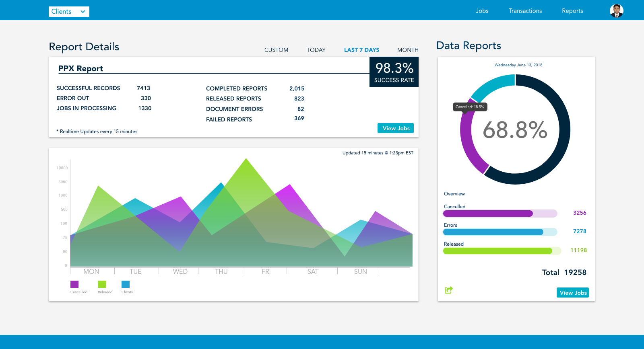Click the 'RELEASED REPORTS' label
Screen dimensions: 644x349
(233, 99)
